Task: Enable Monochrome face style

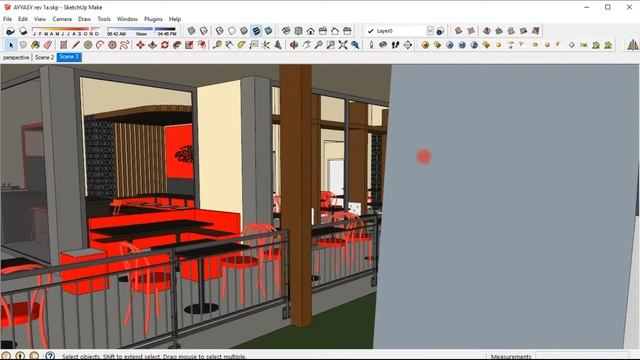Action: [x=268, y=31]
